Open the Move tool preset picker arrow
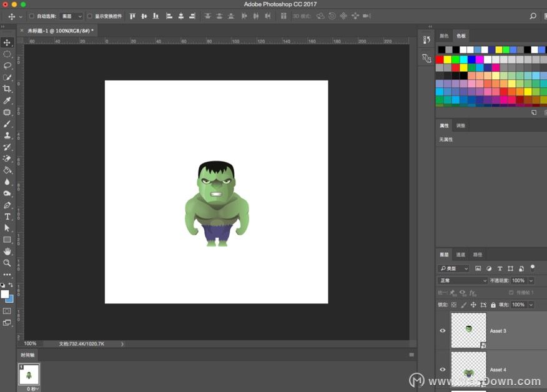The height and width of the screenshot is (392, 547). 21,16
